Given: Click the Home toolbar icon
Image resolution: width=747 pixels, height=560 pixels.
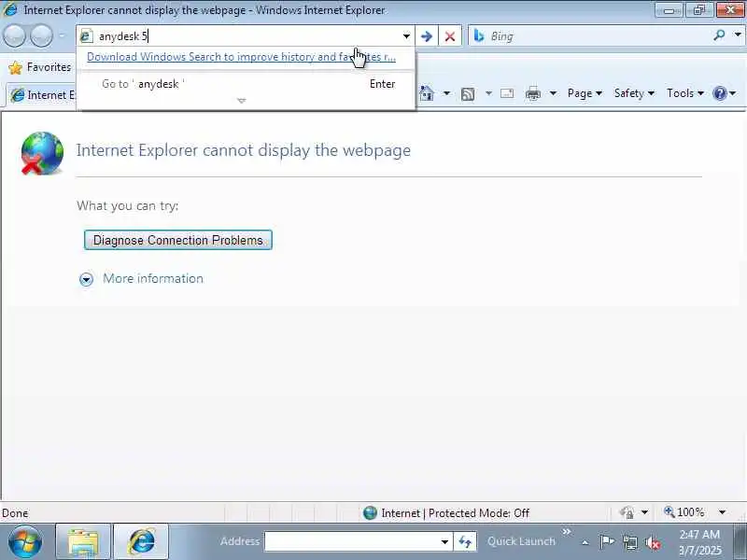Looking at the screenshot, I should 427,92.
